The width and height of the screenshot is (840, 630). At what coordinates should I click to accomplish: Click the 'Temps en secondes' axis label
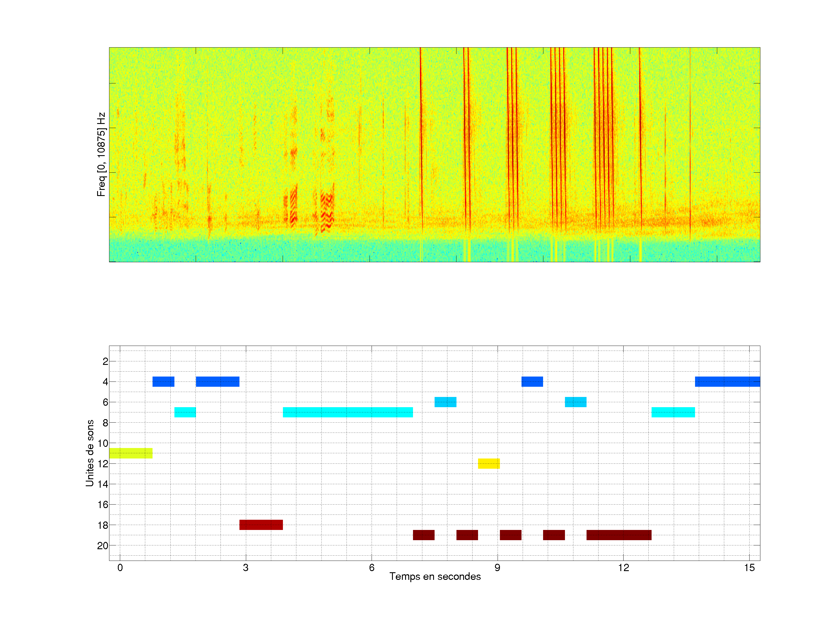tap(435, 576)
